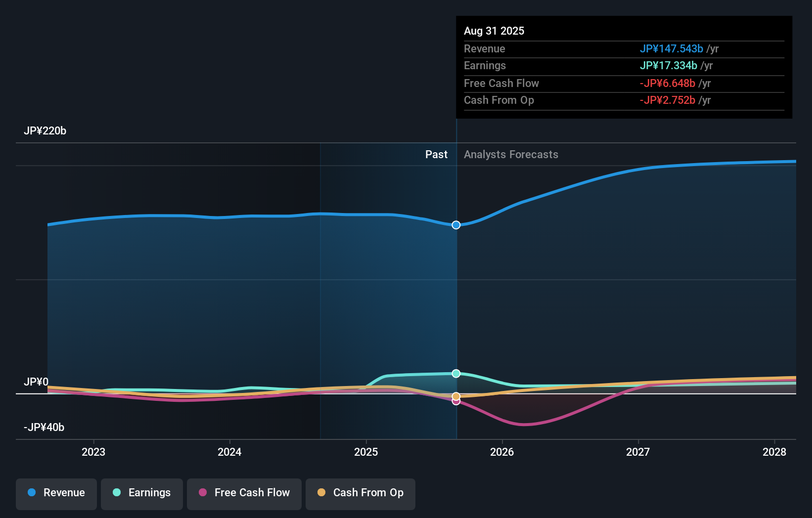The height and width of the screenshot is (518, 812).
Task: Select the Revenue marker on the forecast divider
Action: [456, 225]
